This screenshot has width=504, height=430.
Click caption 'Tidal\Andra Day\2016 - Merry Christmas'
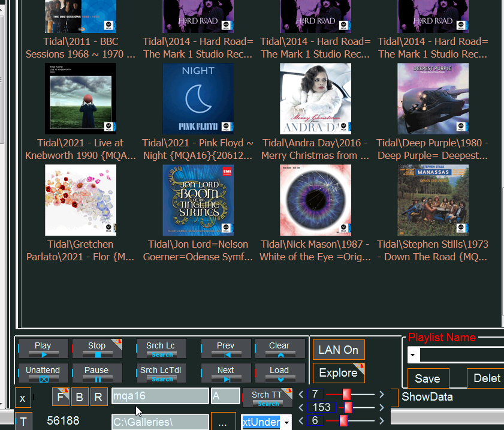pos(315,149)
